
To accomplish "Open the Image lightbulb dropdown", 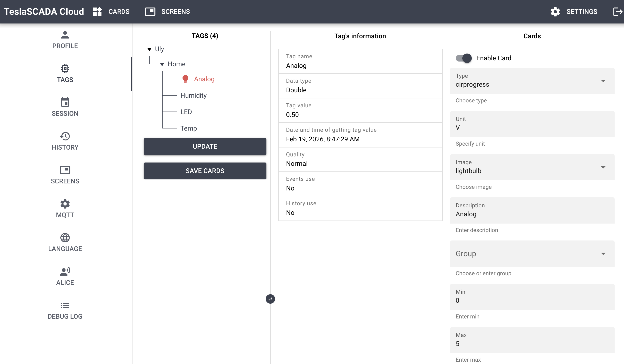I will tap(532, 167).
